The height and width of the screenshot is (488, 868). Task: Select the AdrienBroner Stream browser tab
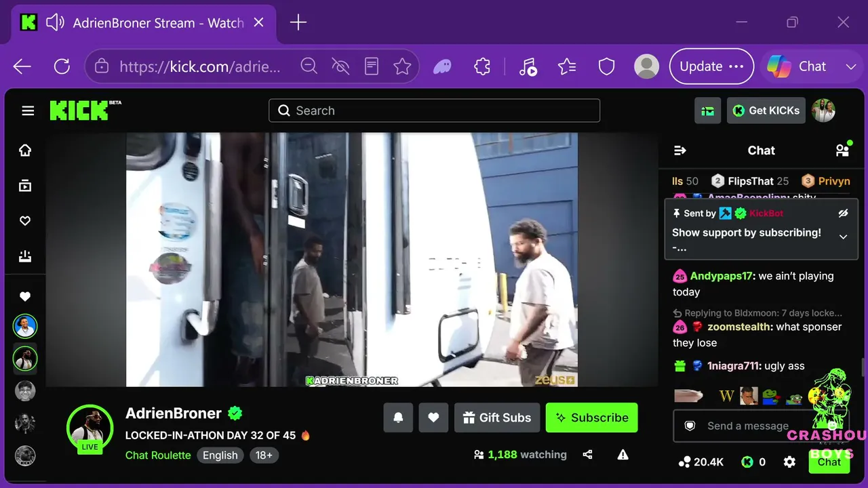144,23
